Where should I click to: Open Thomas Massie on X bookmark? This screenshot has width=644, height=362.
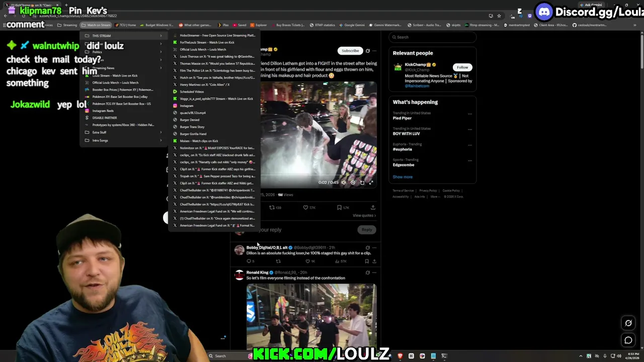pyautogui.click(x=214, y=63)
